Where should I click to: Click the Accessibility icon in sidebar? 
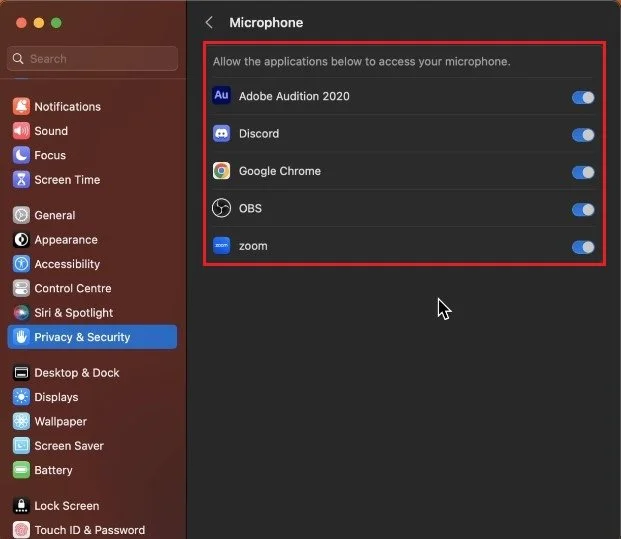pos(21,264)
